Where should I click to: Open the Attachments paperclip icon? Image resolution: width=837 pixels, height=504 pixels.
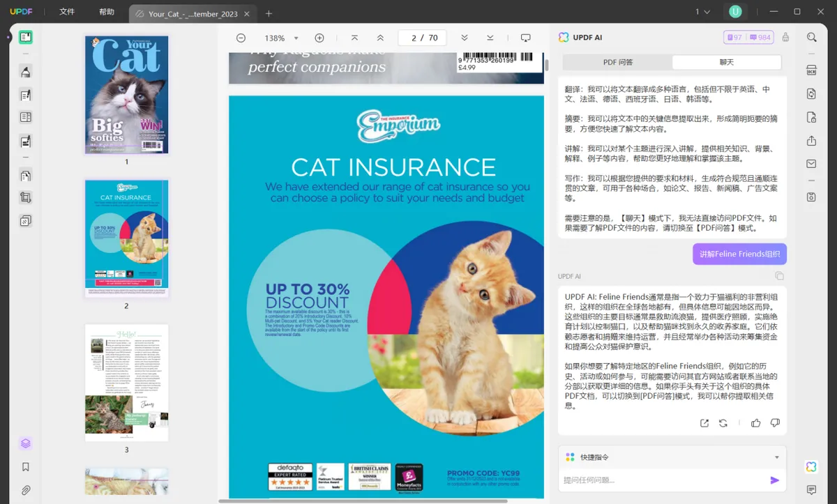26,490
